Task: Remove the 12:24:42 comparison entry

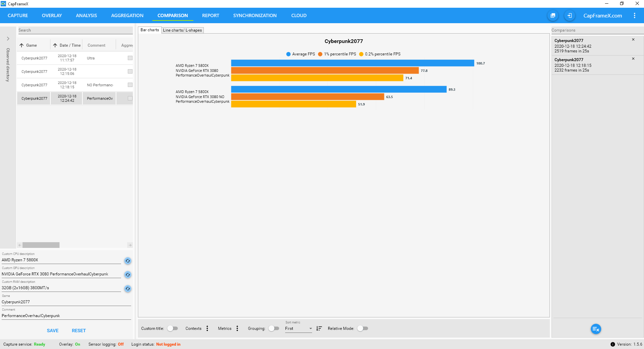Action: (x=633, y=40)
